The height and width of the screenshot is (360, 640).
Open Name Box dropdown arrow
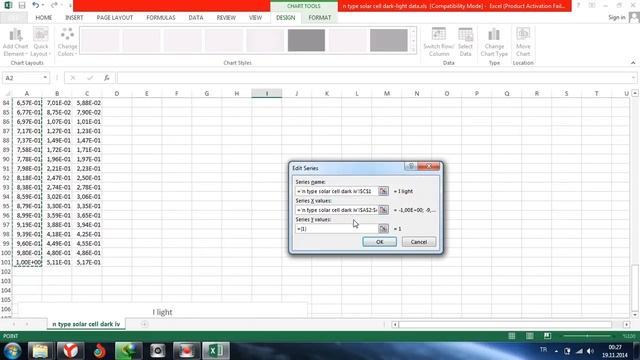coord(45,78)
